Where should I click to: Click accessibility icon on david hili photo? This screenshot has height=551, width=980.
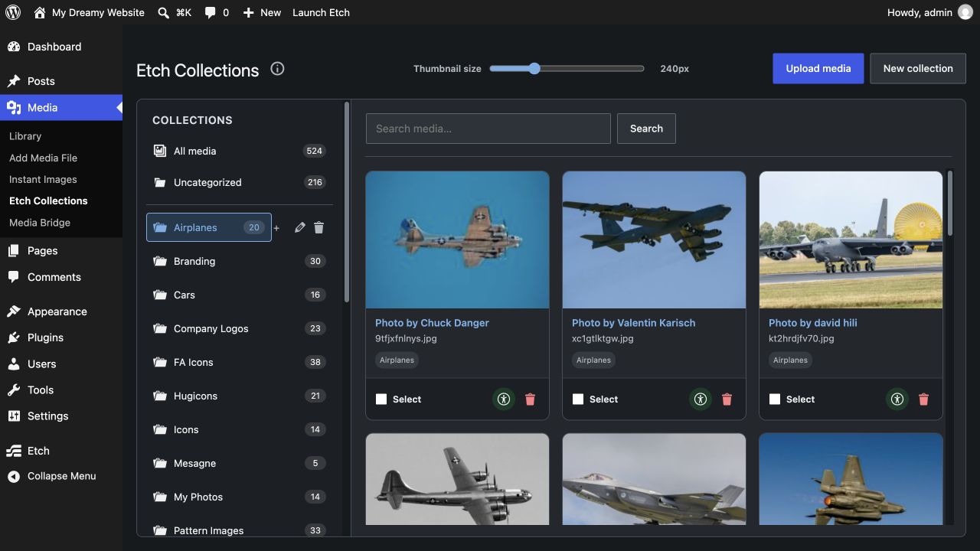(x=897, y=399)
